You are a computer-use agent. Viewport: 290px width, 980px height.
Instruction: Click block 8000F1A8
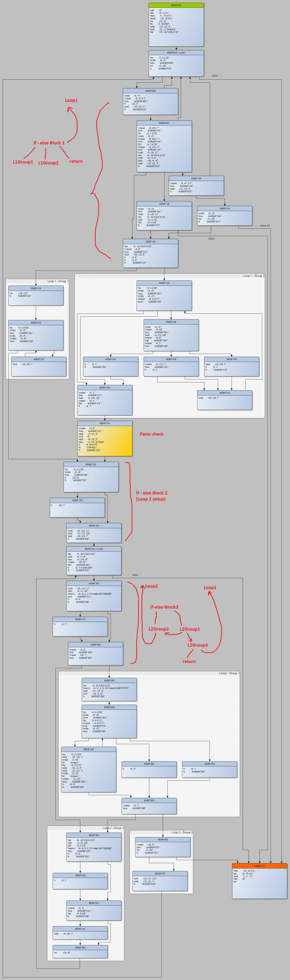[231, 367]
